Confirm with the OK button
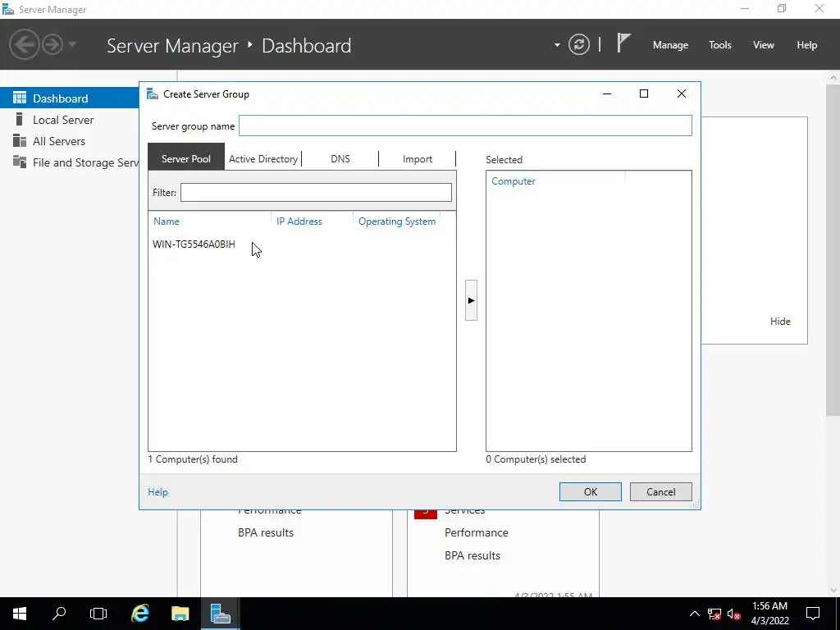 591,492
